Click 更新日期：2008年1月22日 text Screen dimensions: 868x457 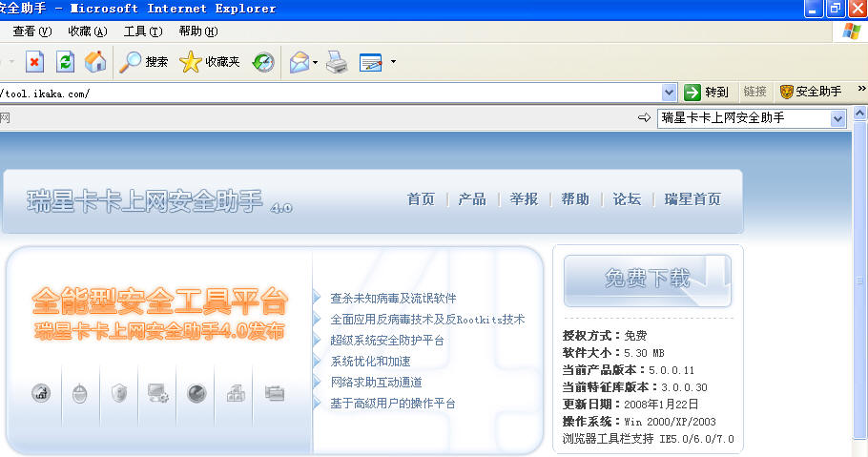click(x=630, y=404)
